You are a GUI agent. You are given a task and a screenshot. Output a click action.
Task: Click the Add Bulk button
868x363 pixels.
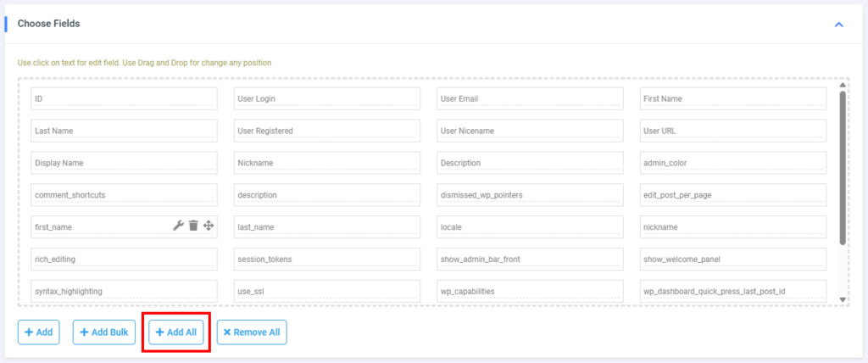pyautogui.click(x=104, y=332)
